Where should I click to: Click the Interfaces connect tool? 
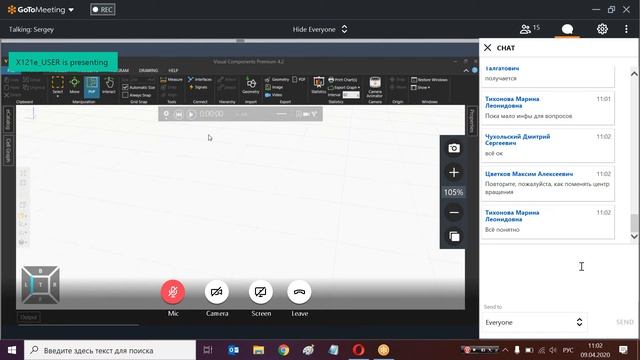click(x=200, y=79)
